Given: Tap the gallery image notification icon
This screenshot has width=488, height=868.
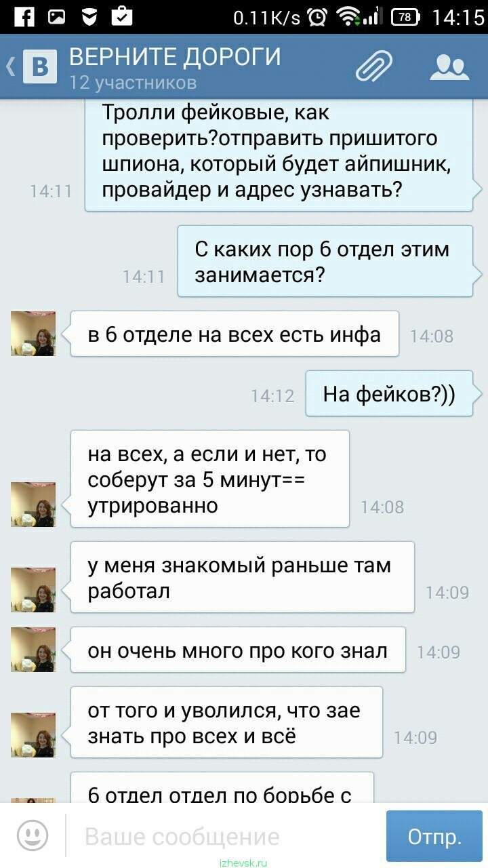Looking at the screenshot, I should pos(57,16).
